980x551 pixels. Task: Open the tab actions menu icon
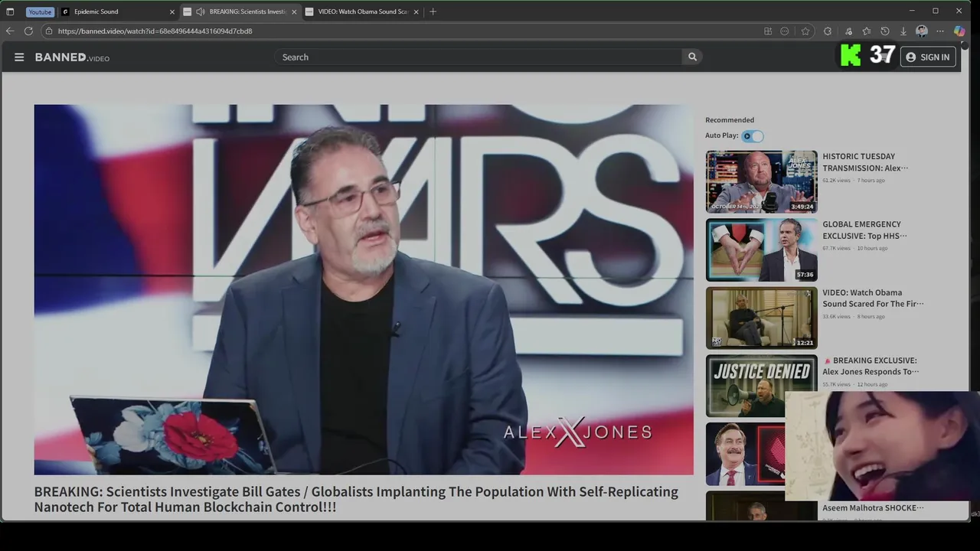(10, 11)
